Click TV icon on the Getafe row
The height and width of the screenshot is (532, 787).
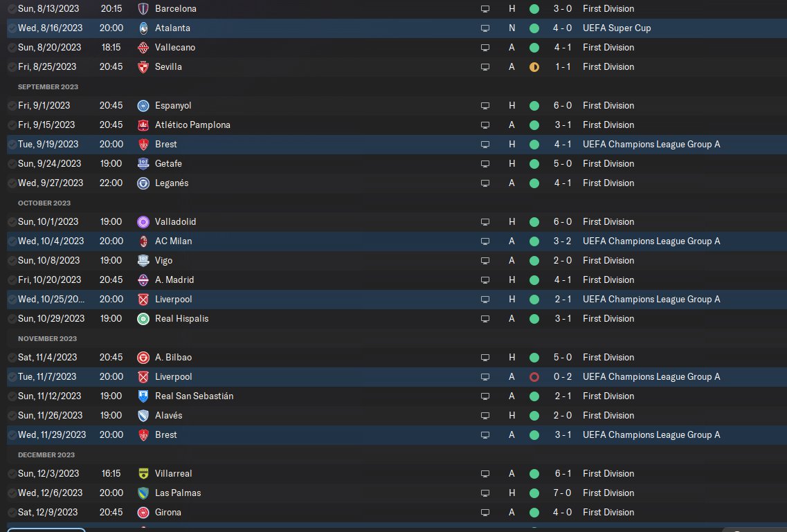tap(485, 163)
